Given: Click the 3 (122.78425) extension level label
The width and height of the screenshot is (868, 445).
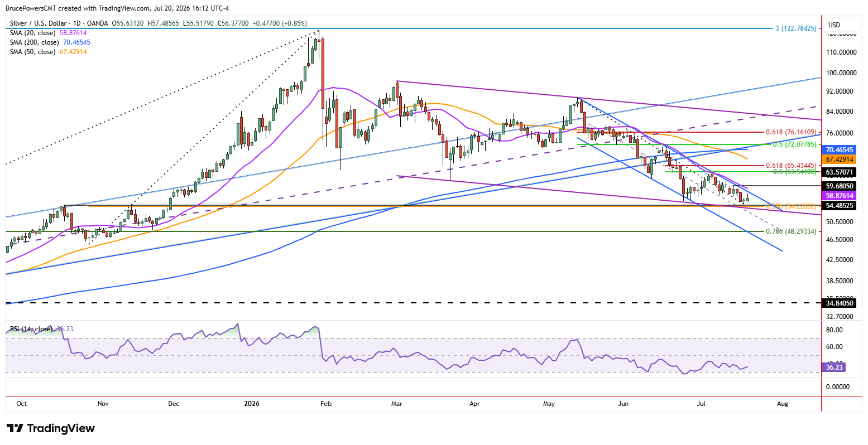Looking at the screenshot, I should [x=796, y=28].
